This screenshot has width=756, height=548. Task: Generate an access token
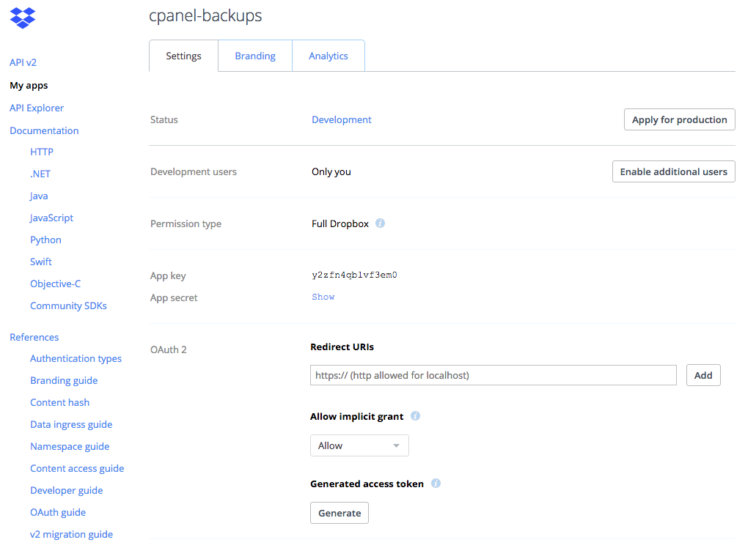point(340,513)
